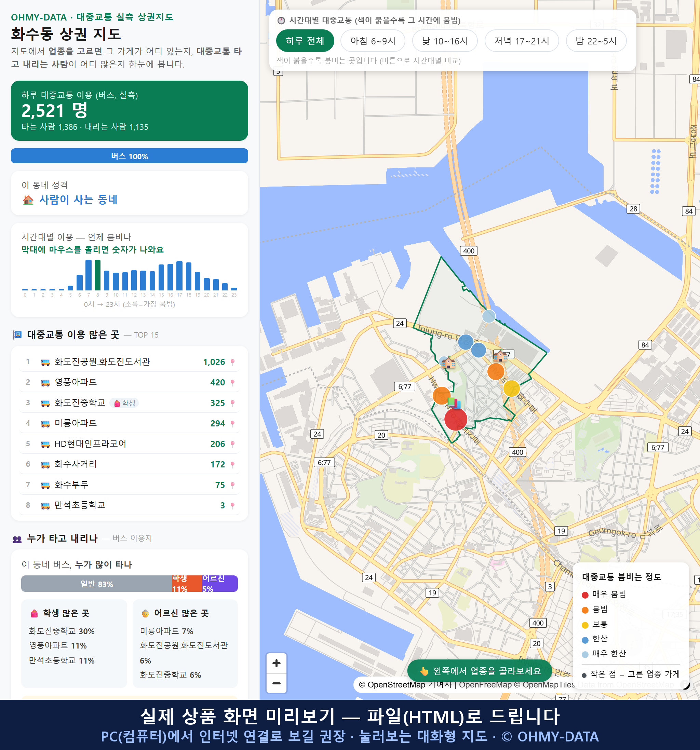Click the pin icon for 영풍아파트 row

point(232,383)
